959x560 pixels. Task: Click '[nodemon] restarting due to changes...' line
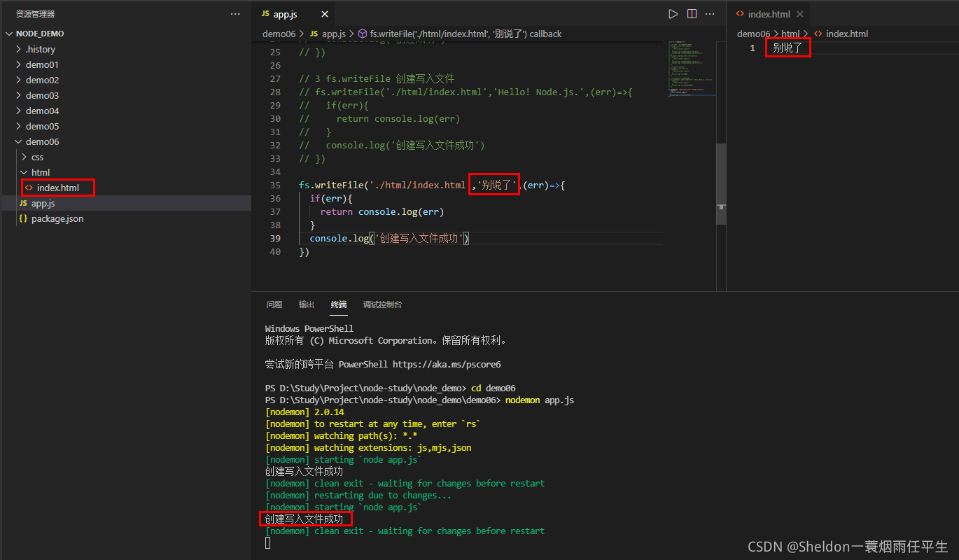(x=358, y=495)
